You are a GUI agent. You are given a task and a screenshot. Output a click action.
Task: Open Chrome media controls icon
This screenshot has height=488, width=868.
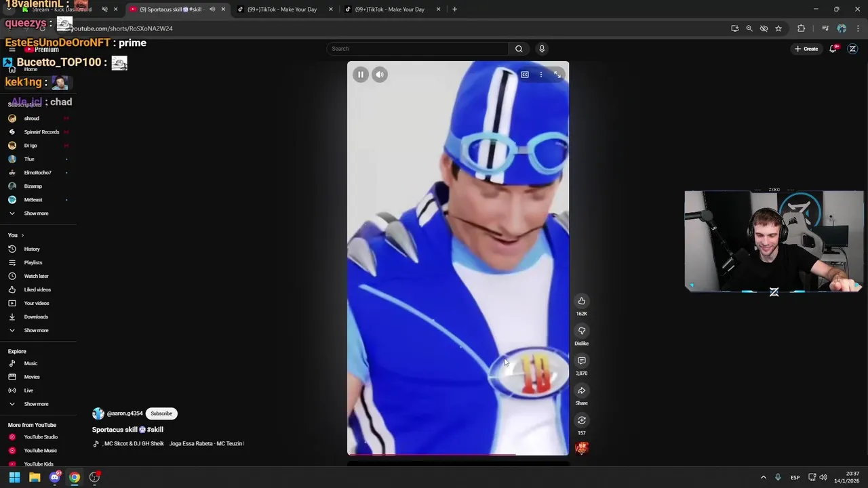[825, 28]
